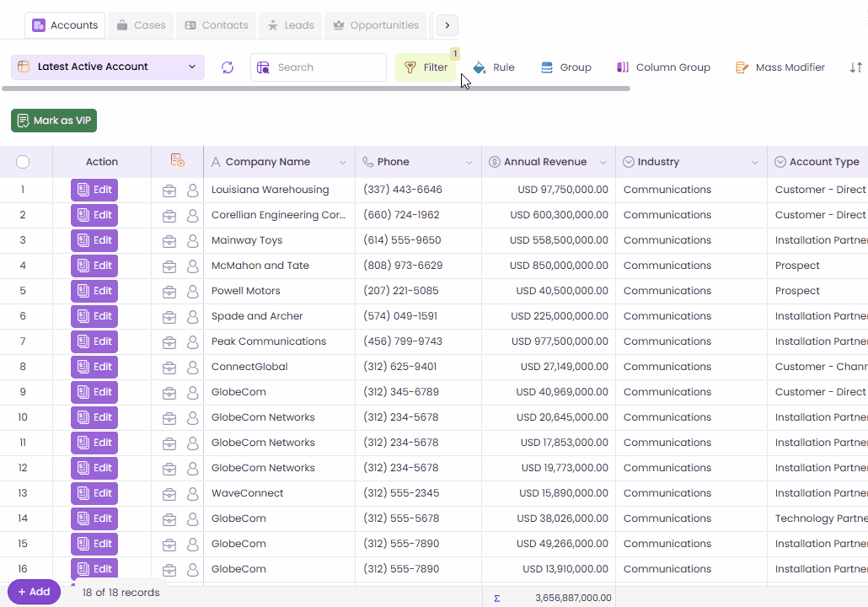Click the refresh icon beside the view selector
Screen dimensions: 868x607
pyautogui.click(x=228, y=67)
